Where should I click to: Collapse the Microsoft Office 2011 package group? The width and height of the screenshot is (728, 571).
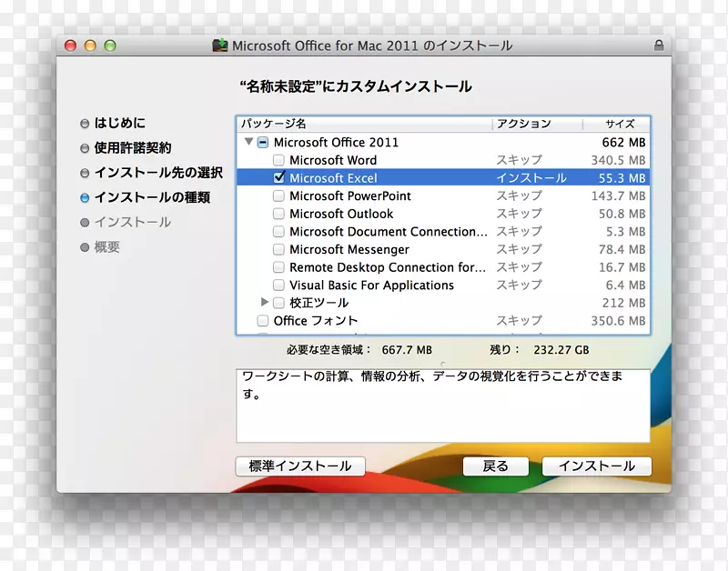point(248,142)
